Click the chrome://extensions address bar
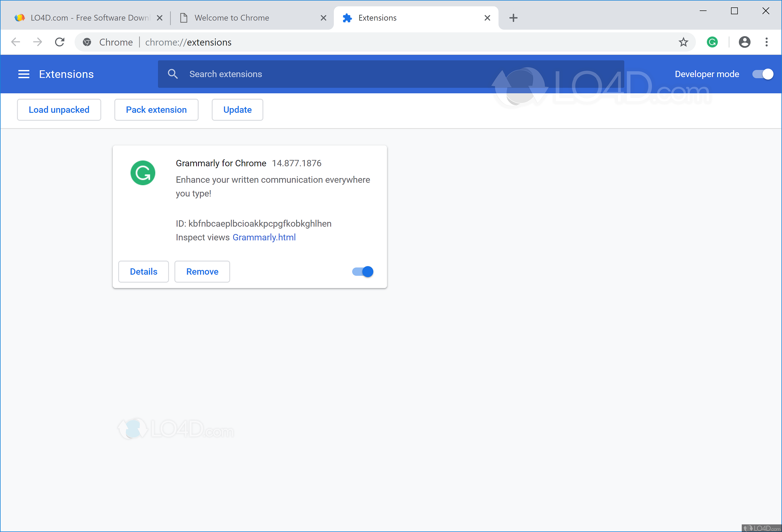Image resolution: width=782 pixels, height=532 pixels. [385, 42]
